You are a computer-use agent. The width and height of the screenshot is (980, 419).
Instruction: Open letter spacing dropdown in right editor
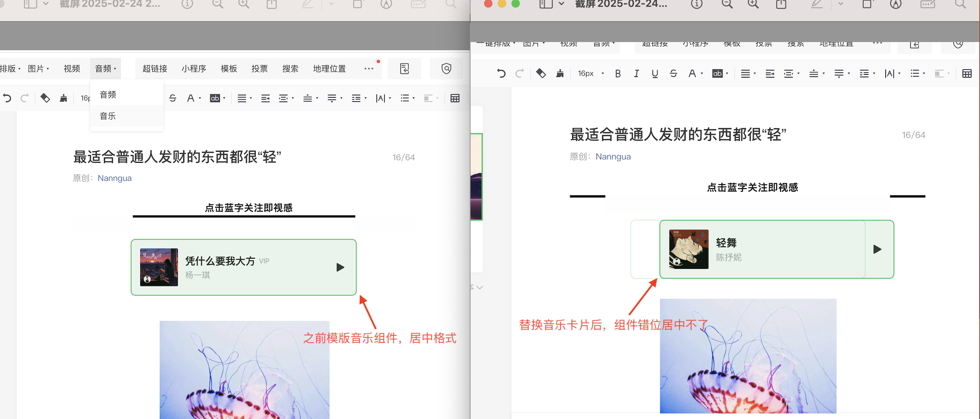coord(892,74)
